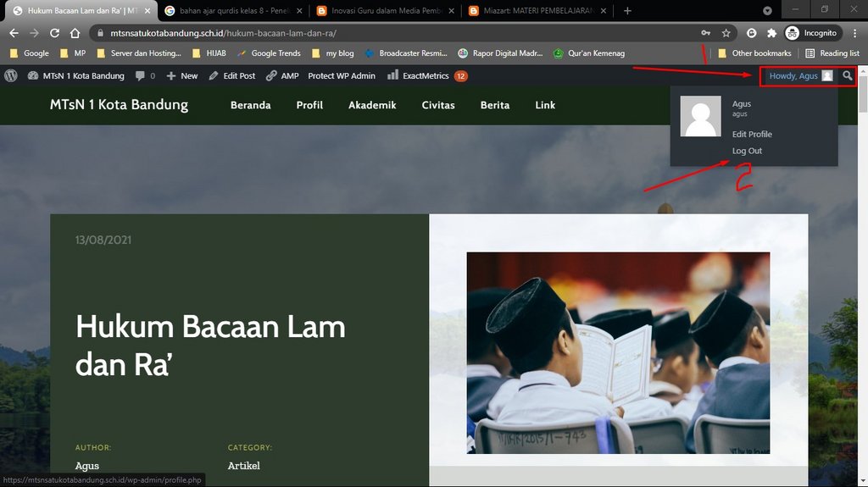Click the post date 13/08/2021

click(x=103, y=240)
